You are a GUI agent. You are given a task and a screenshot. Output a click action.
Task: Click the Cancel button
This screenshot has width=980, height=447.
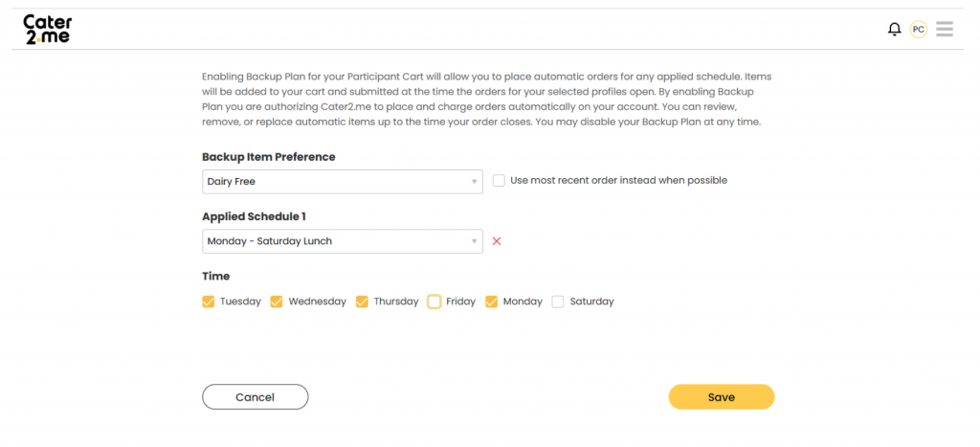pos(255,397)
